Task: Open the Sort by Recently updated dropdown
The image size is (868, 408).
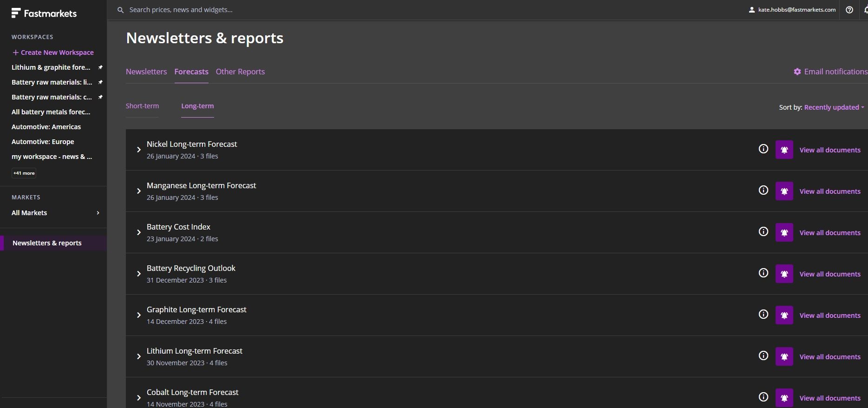Action: click(x=834, y=107)
